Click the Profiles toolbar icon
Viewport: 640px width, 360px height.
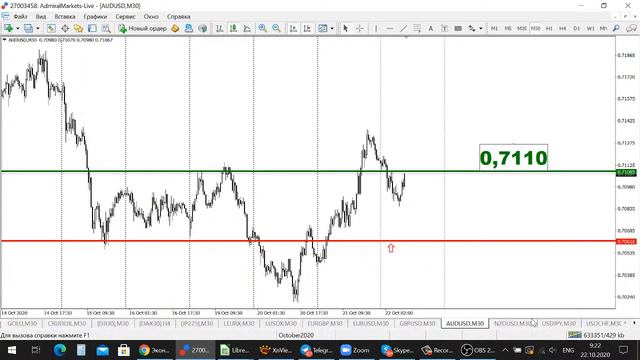28,28
